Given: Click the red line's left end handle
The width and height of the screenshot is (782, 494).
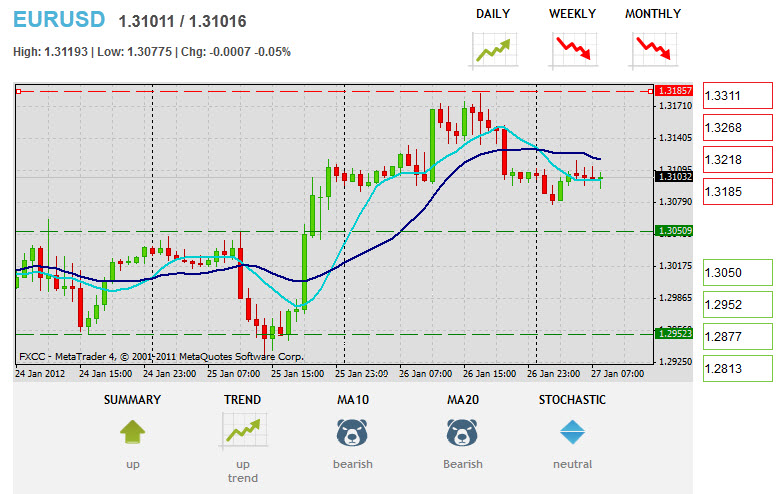Looking at the screenshot, I should [x=18, y=91].
